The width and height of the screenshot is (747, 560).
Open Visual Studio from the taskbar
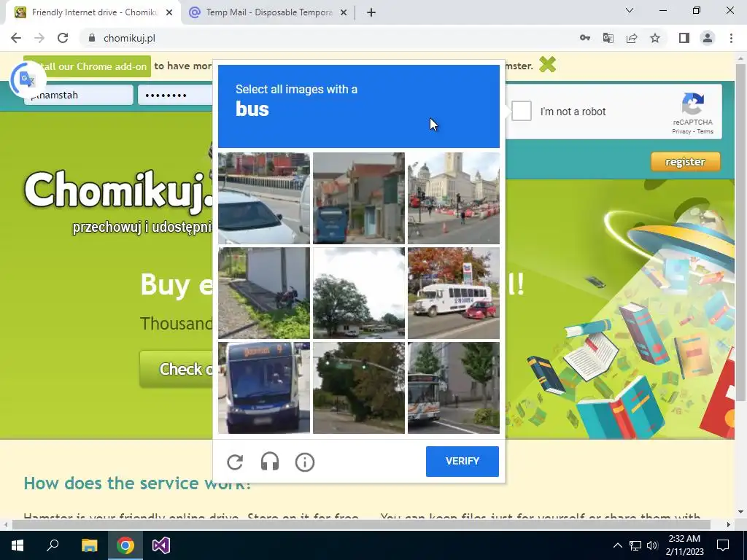click(x=161, y=545)
